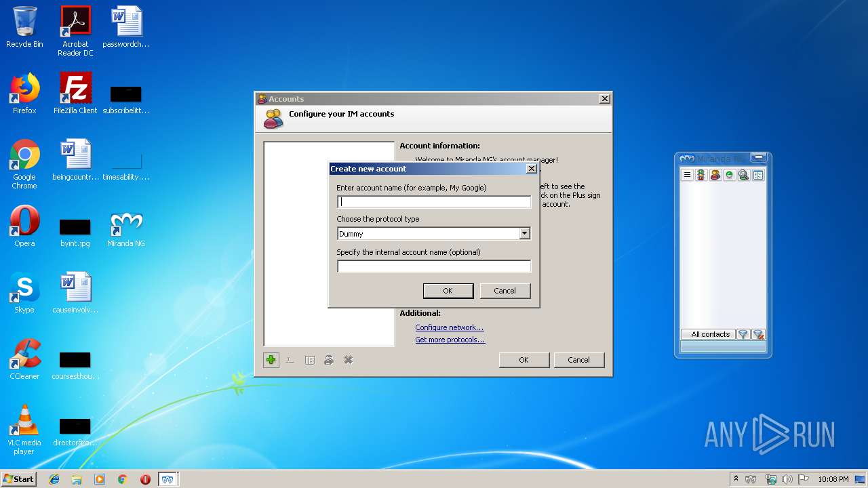Open the Get more protocols link
The width and height of the screenshot is (868, 488).
450,340
